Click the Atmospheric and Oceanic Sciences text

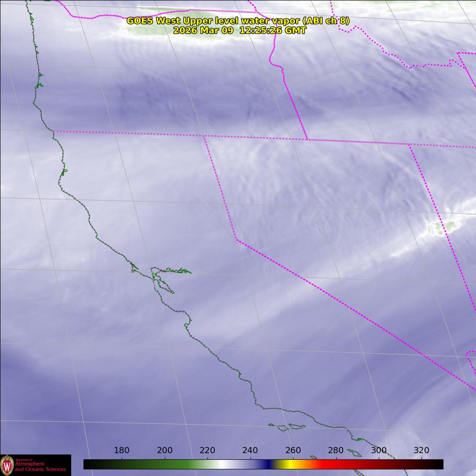pyautogui.click(x=40, y=466)
